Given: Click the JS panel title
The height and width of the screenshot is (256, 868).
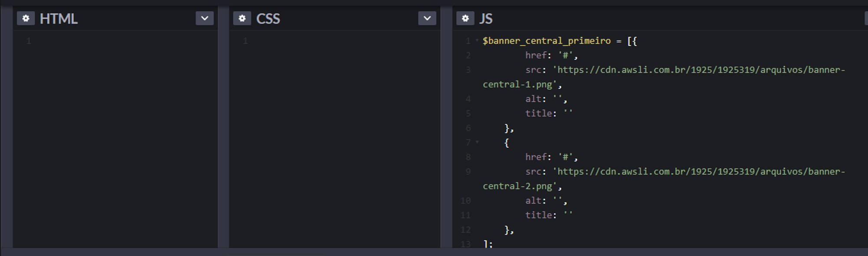Looking at the screenshot, I should 486,19.
